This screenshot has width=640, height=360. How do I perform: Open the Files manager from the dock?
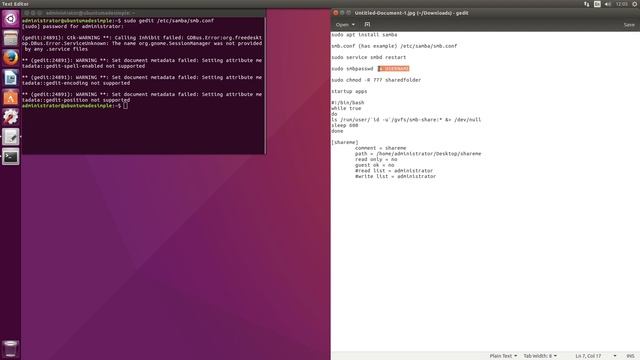pos(11,38)
